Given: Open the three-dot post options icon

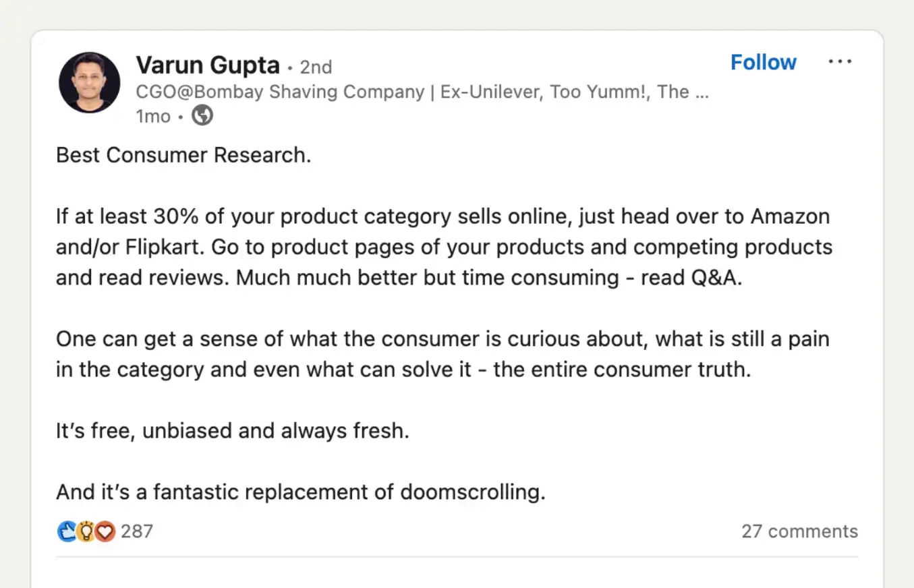Looking at the screenshot, I should click(840, 61).
